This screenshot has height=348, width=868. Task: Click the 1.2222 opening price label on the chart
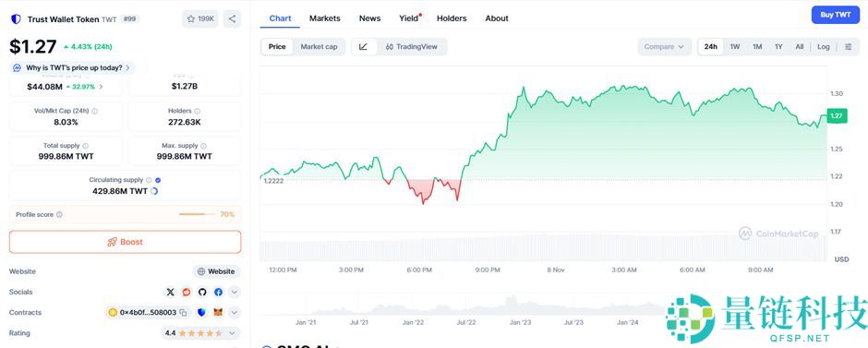pos(273,181)
